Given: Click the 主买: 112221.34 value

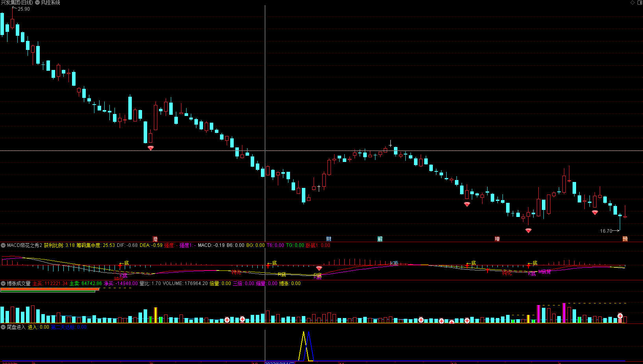Looking at the screenshot, I should click(50, 283).
